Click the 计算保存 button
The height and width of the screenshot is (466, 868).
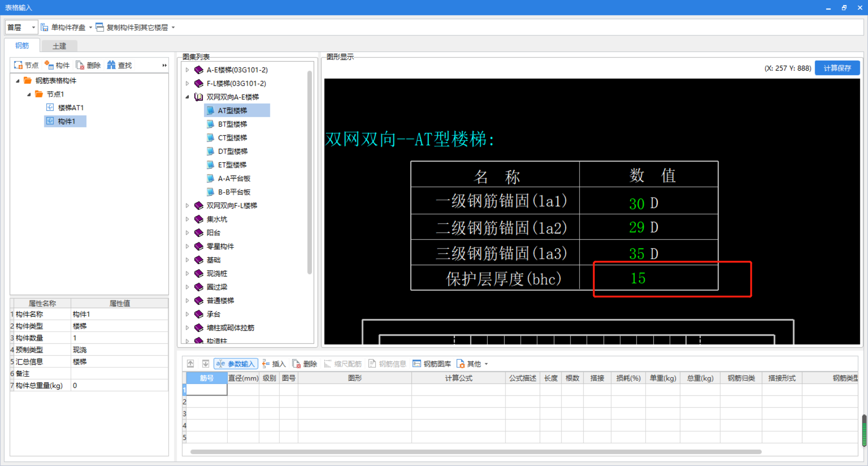point(837,68)
